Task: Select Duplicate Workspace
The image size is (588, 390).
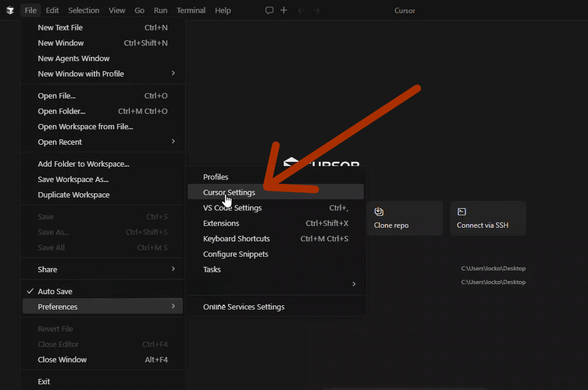Action: 103,195
